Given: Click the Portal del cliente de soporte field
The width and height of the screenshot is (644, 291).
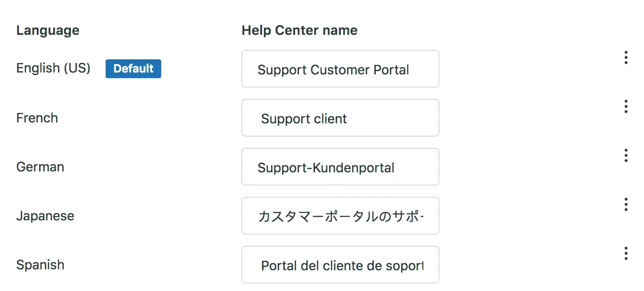Looking at the screenshot, I should coord(340,265).
